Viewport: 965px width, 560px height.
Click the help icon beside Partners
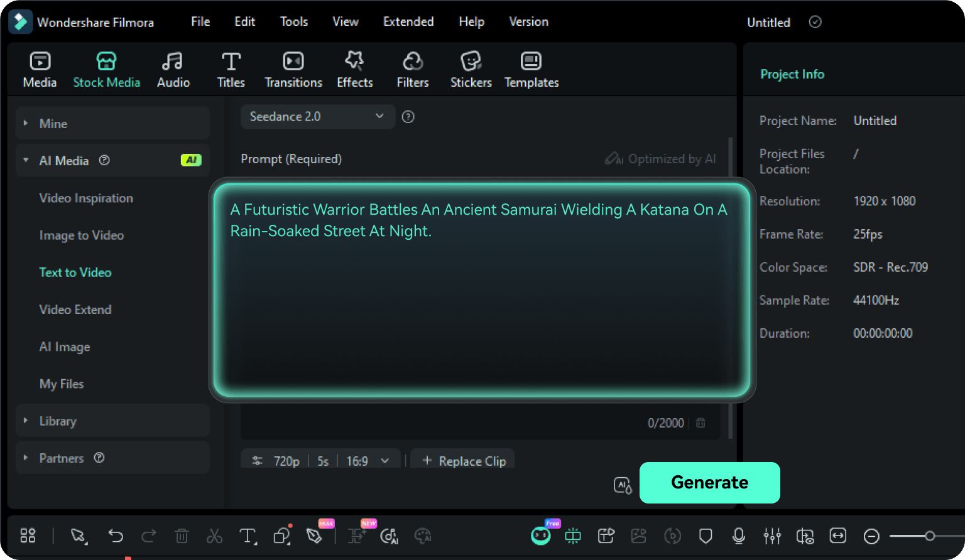[99, 458]
